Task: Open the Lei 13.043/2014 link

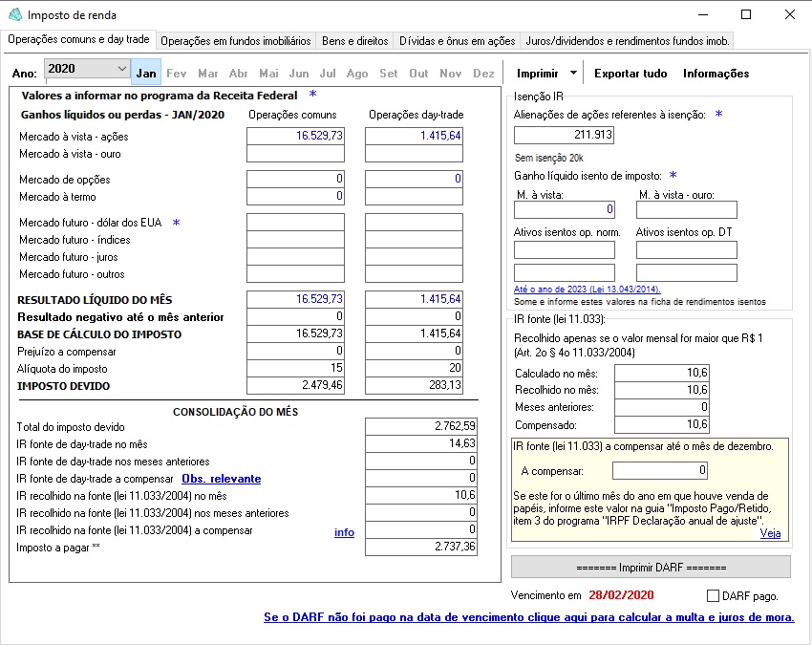Action: tap(587, 289)
